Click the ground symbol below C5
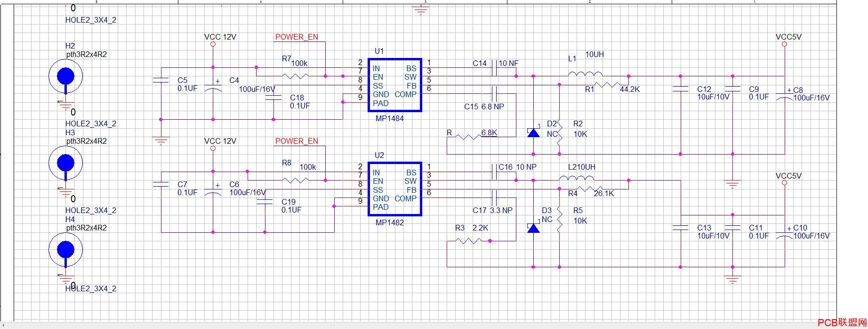Screen dimensions: 868x329 pyautogui.click(x=161, y=140)
